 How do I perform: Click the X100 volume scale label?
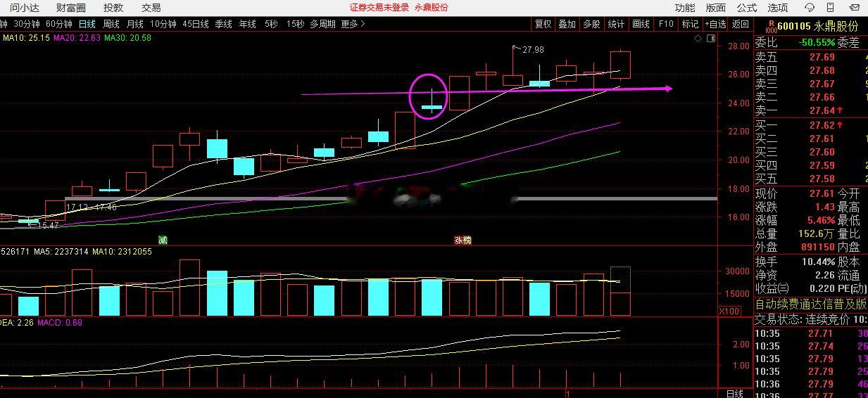(729, 311)
